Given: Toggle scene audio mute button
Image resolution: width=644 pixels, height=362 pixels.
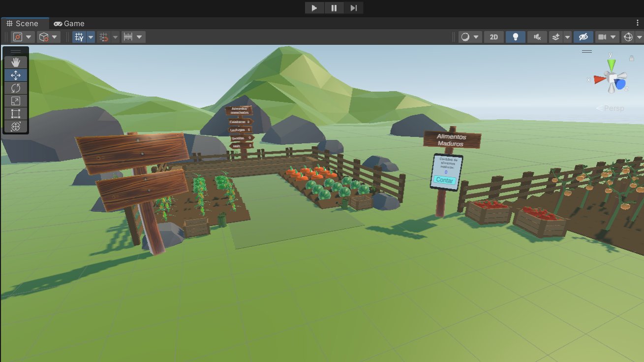Looking at the screenshot, I should (x=537, y=37).
